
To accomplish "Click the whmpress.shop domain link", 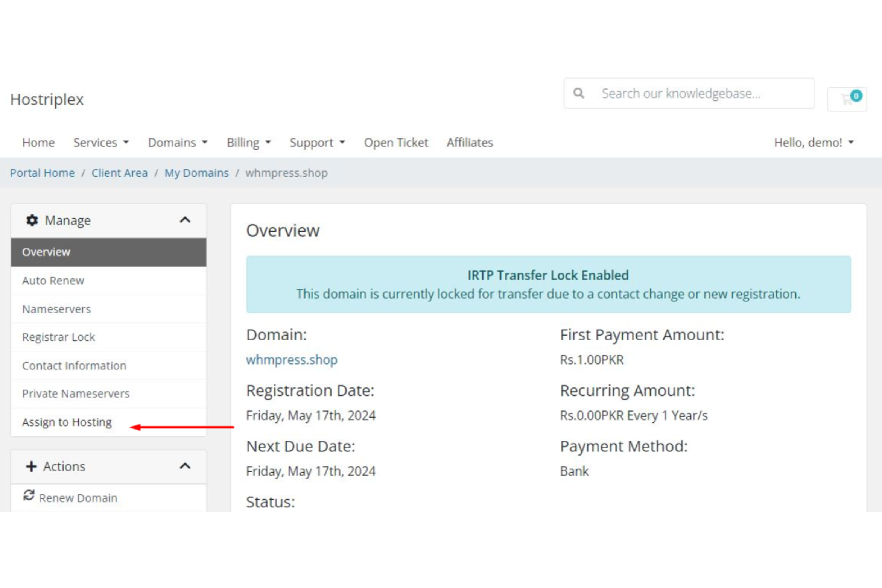I will (x=292, y=360).
